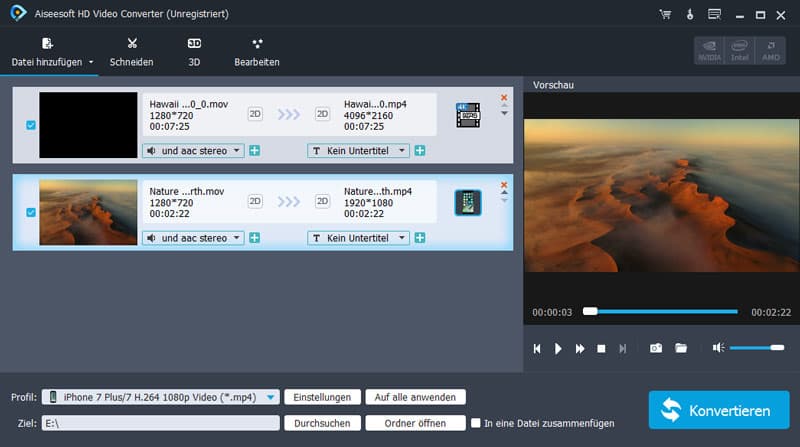Image resolution: width=800 pixels, height=447 pixels.
Task: Open the snapshot folder icon
Action: 681,348
